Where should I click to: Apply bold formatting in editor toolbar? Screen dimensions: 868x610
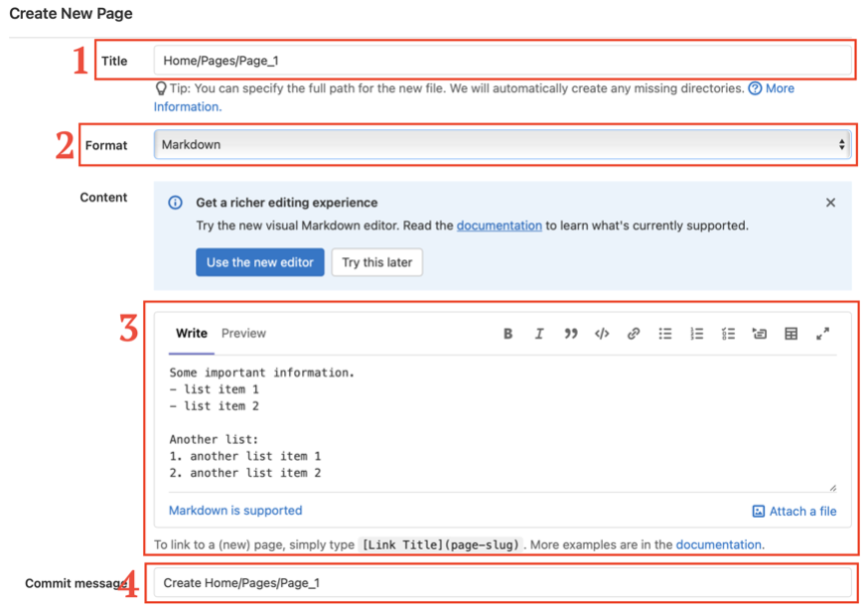507,334
